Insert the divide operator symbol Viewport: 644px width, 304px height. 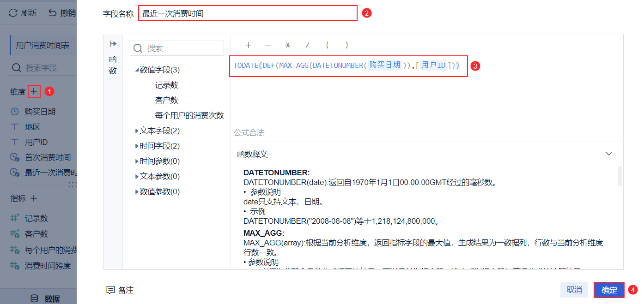pos(307,45)
